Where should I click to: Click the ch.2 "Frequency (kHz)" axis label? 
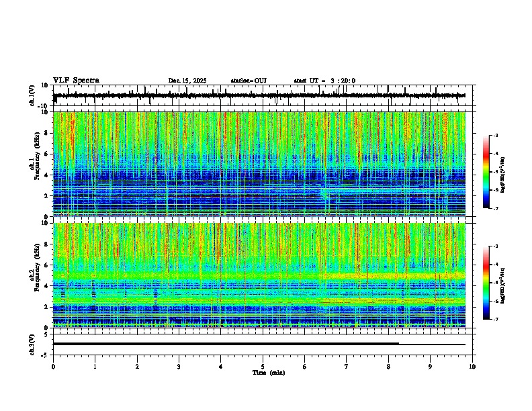pyautogui.click(x=38, y=267)
